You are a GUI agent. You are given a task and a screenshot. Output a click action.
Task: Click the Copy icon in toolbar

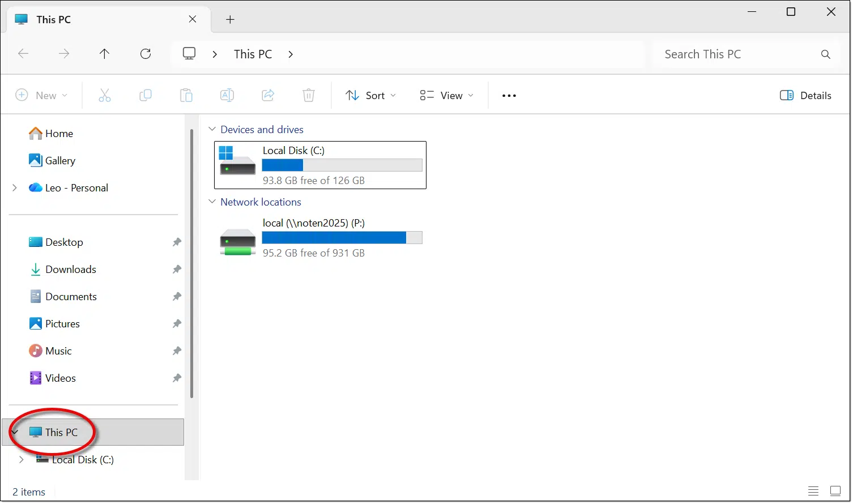click(x=146, y=96)
